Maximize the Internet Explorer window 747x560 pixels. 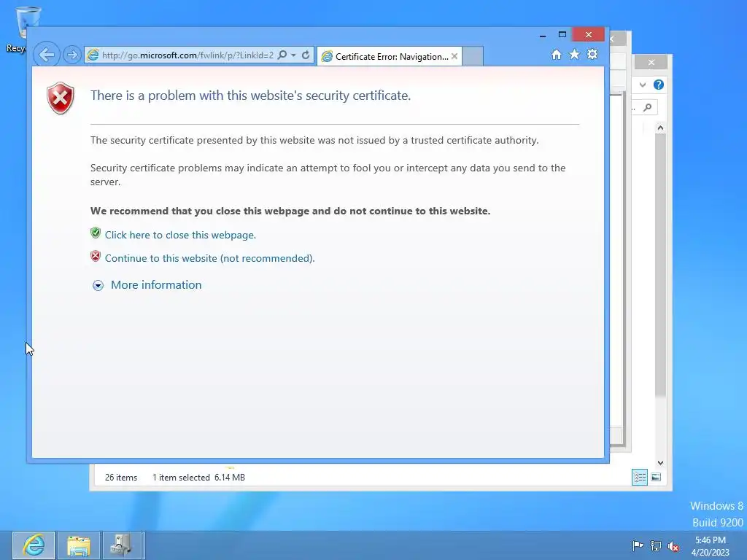point(562,35)
